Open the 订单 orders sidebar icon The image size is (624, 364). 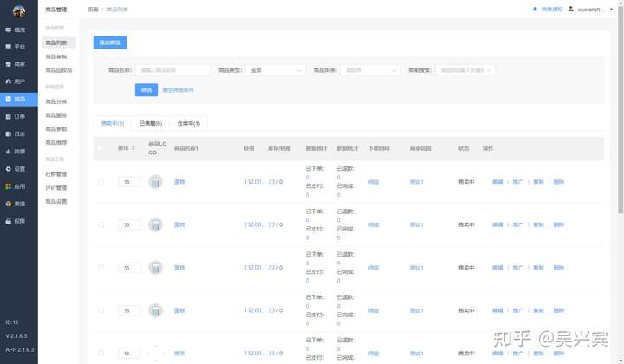click(9, 116)
